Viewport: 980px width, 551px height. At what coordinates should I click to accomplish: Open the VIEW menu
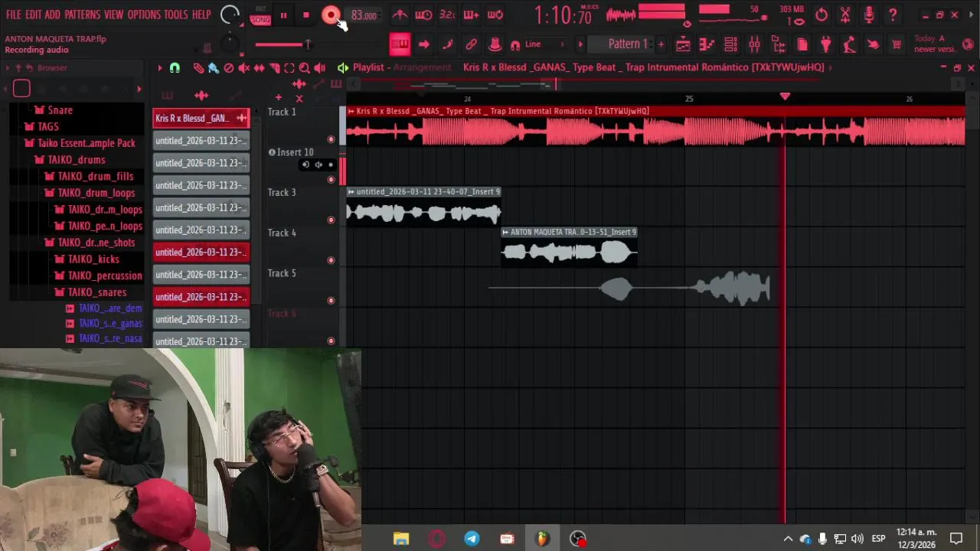[114, 15]
